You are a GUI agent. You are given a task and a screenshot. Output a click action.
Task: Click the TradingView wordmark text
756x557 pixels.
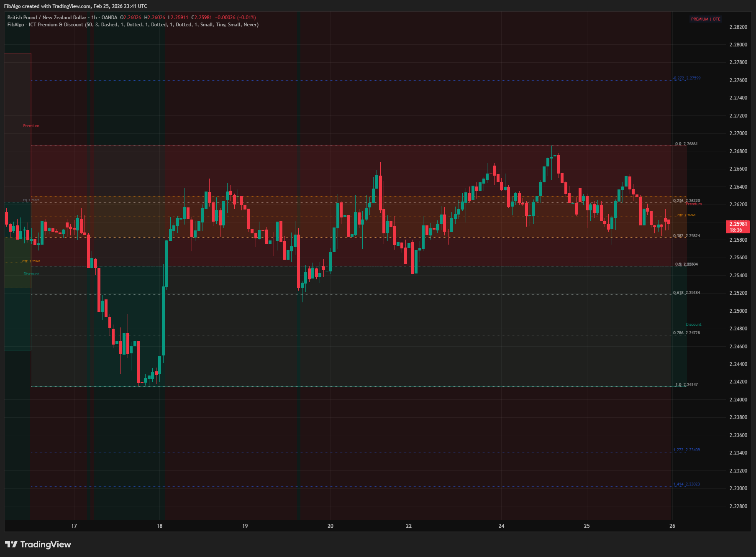pos(46,544)
